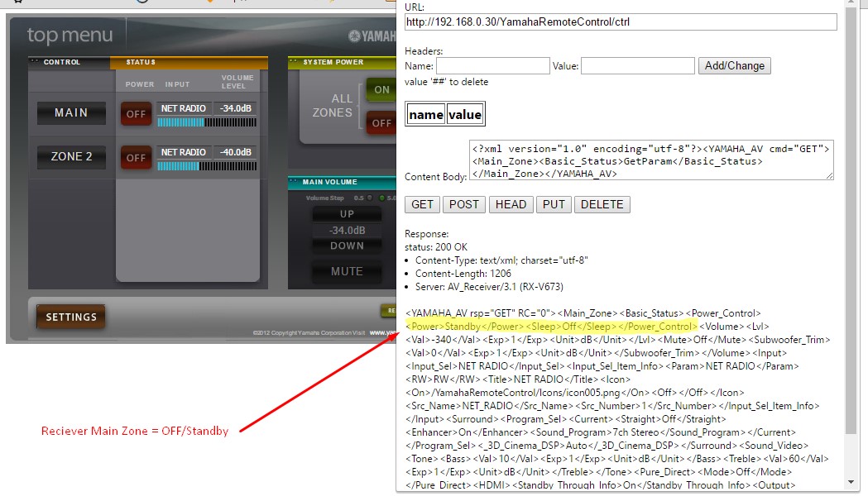The image size is (868, 501).
Task: Turn all zones OFF in System Power
Action: [381, 122]
